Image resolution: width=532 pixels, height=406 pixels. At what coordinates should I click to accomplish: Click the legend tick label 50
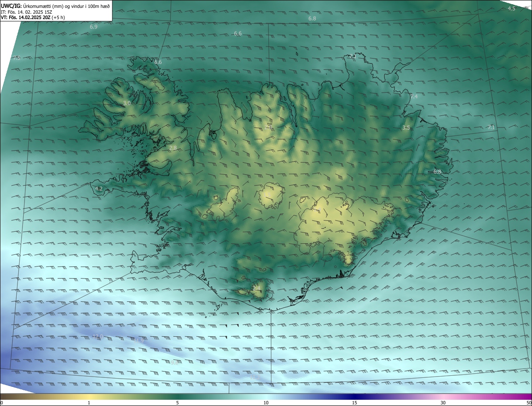point(529,403)
